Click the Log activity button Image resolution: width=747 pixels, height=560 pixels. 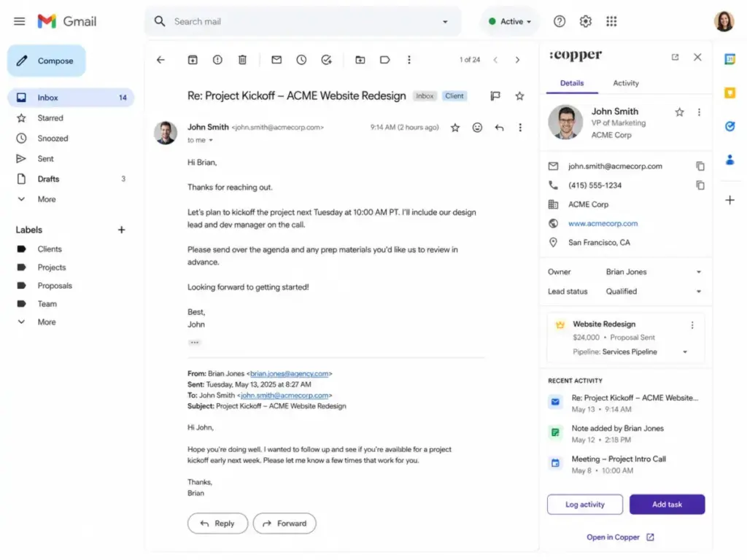click(584, 505)
